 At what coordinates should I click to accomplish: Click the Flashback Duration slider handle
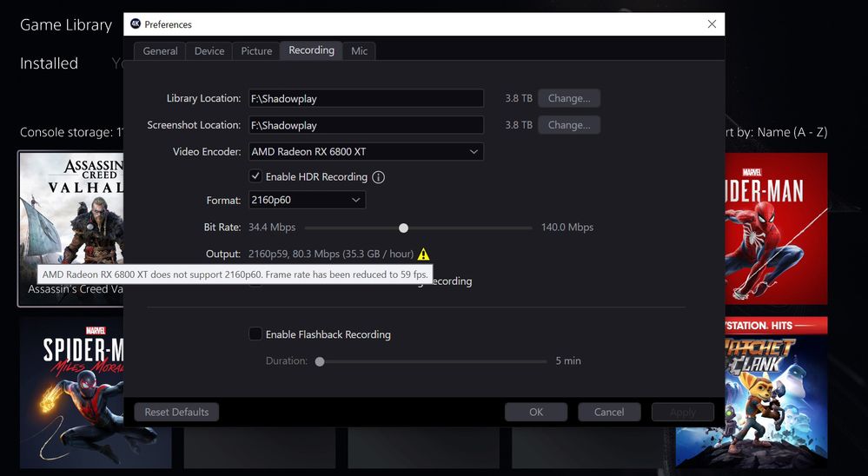(320, 361)
